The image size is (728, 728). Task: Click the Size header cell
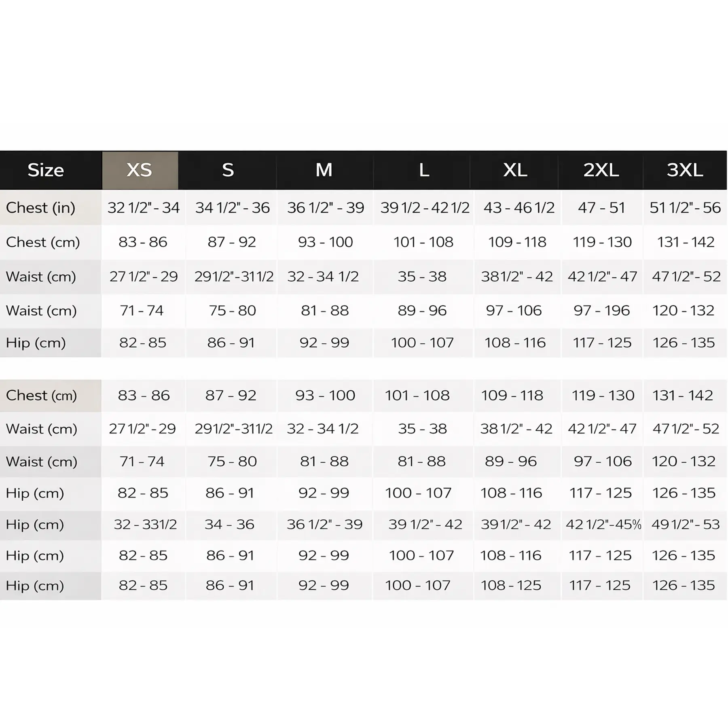(x=46, y=170)
